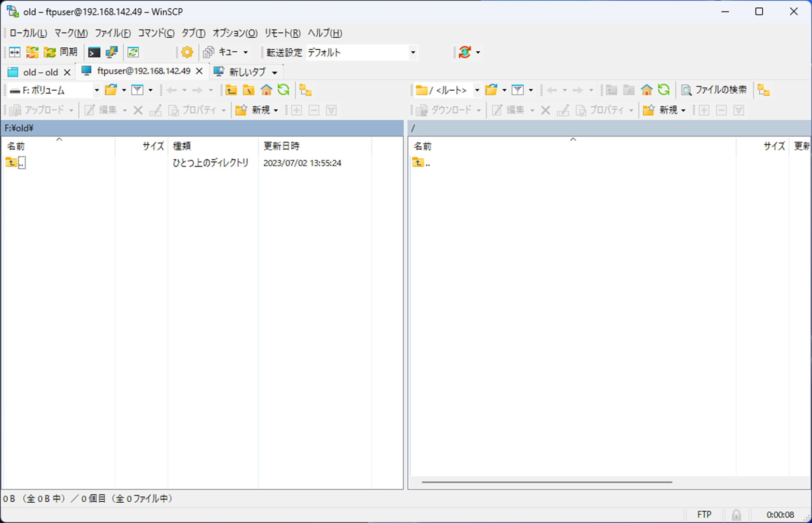
Task: Click 2023/07/02 13:55:24 date cell
Action: pos(302,163)
